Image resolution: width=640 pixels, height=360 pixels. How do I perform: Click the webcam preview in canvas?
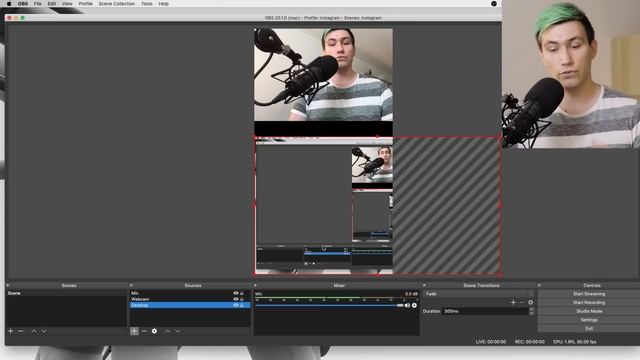[x=323, y=75]
